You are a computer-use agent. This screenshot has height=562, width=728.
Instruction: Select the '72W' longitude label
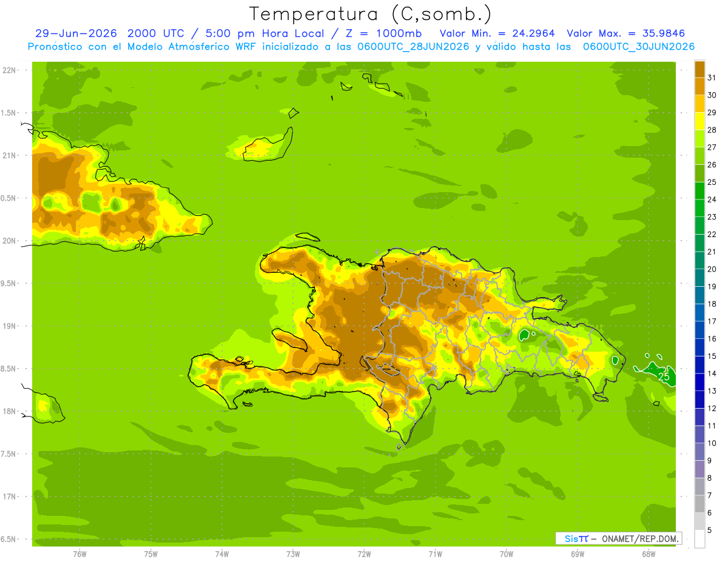pos(364,554)
